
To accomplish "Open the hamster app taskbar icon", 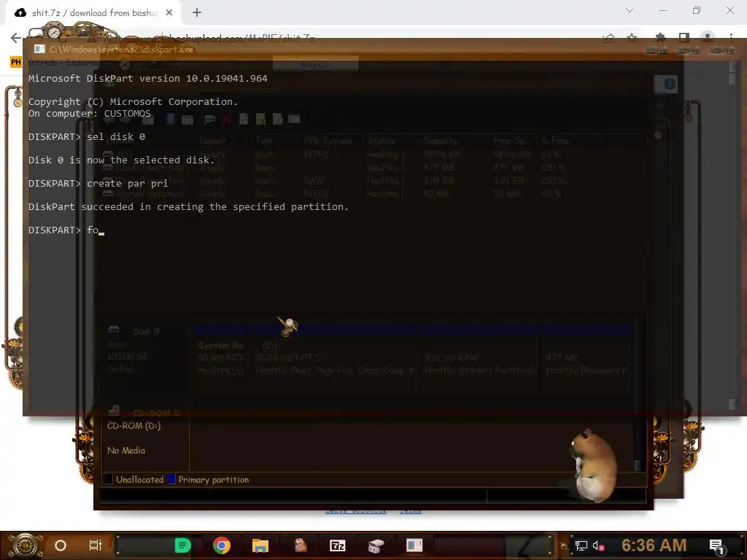I will point(300,545).
